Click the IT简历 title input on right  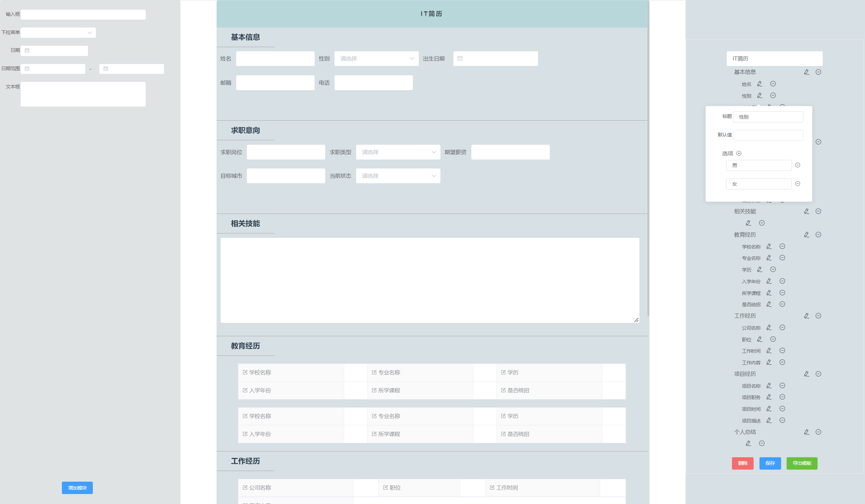[775, 58]
